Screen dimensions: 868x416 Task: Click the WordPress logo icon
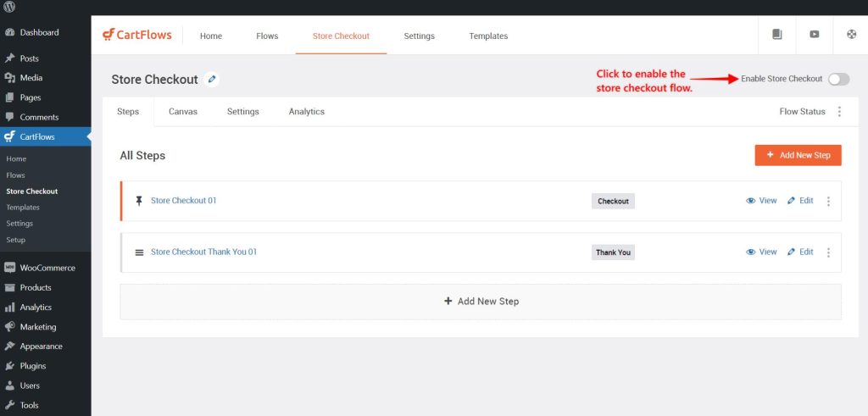click(x=9, y=7)
